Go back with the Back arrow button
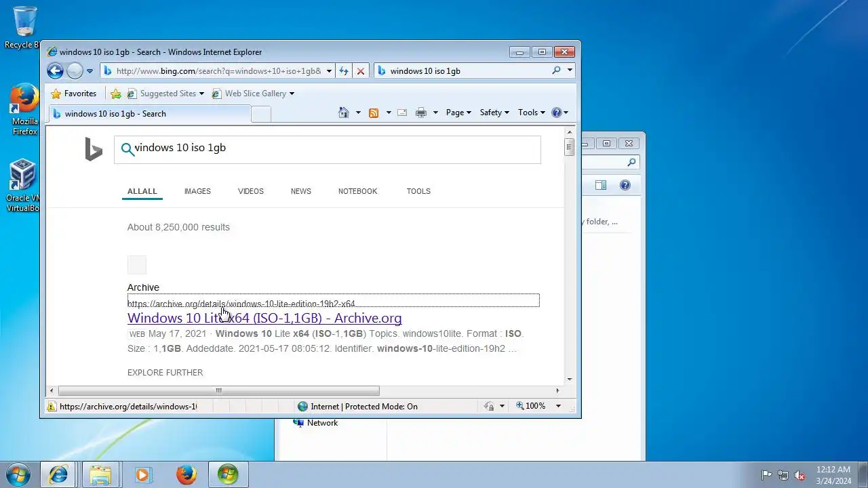Screen dimensions: 868x488 coord(56,70)
